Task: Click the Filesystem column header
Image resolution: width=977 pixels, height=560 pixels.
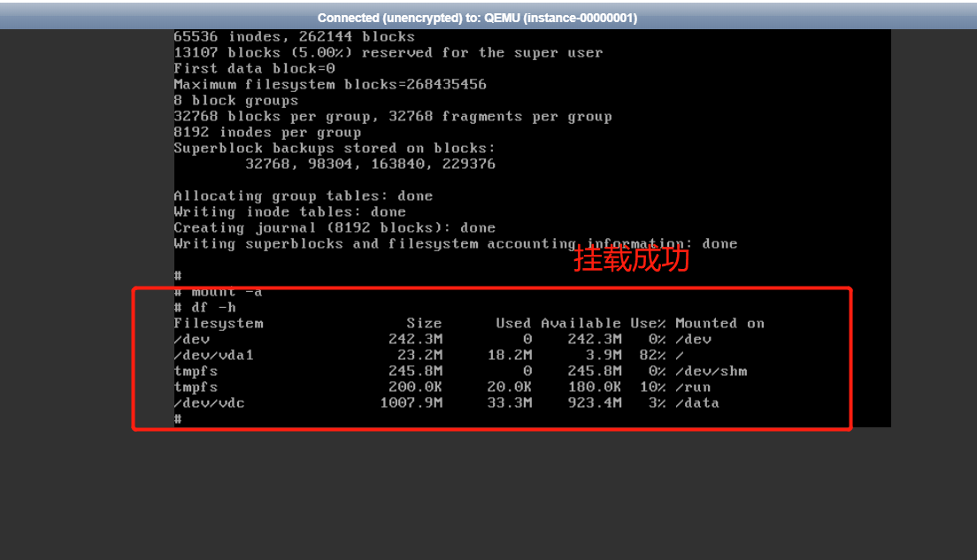Action: [x=218, y=323]
